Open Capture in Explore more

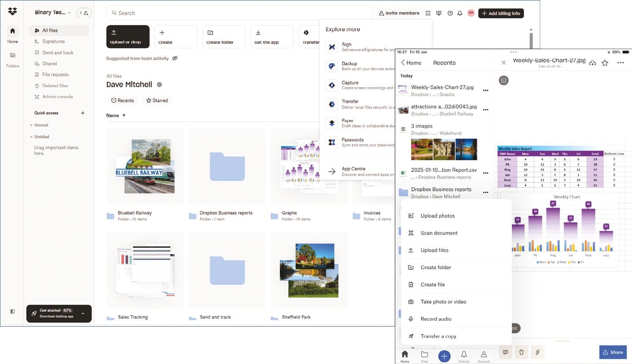359,85
